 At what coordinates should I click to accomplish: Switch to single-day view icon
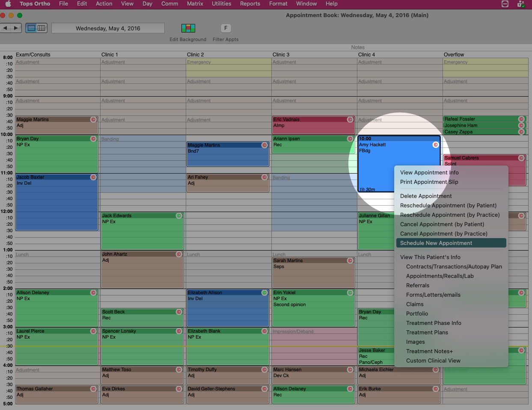pos(31,28)
